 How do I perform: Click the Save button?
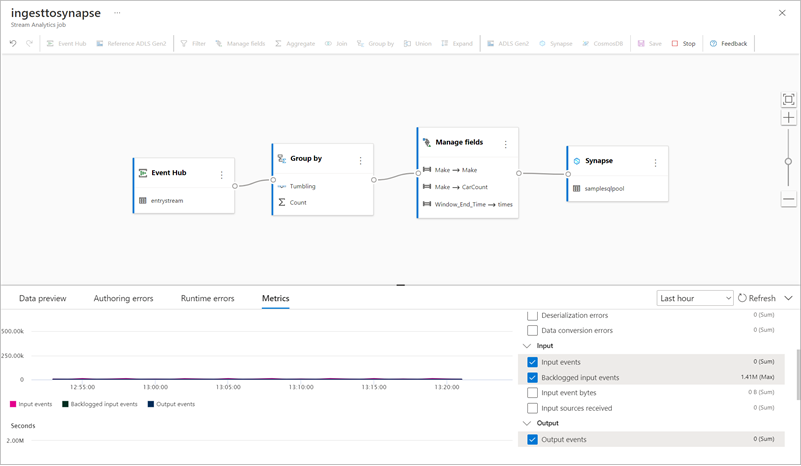[x=649, y=43]
